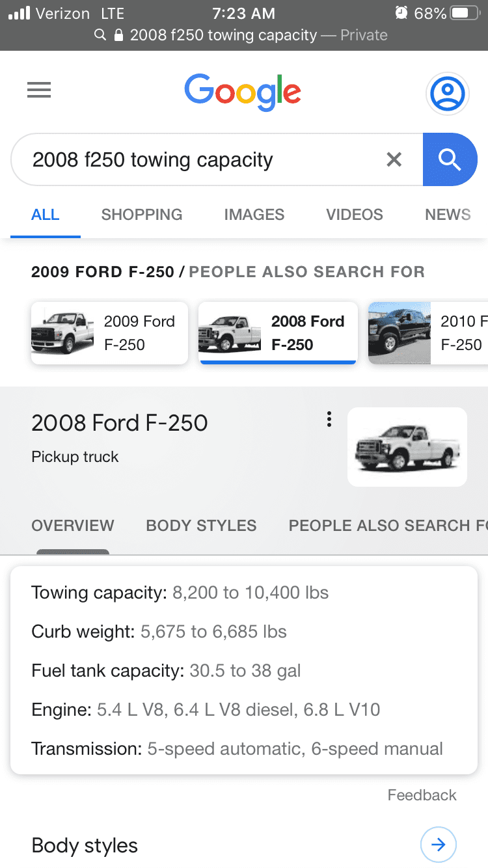488x868 pixels.
Task: Open the Body Styles section tab
Action: 201,526
